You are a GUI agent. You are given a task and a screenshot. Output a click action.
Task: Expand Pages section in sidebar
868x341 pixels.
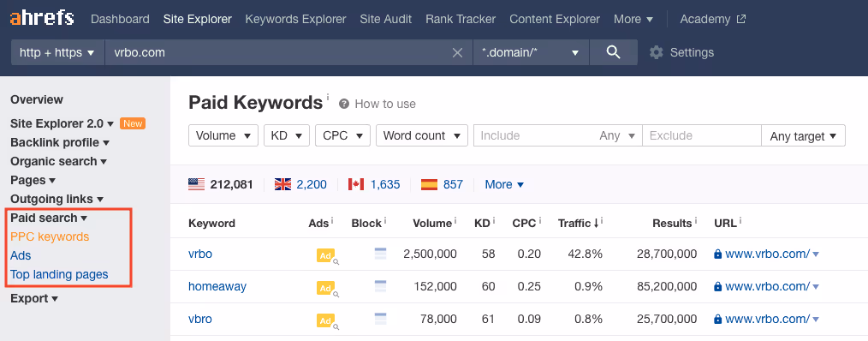click(33, 180)
